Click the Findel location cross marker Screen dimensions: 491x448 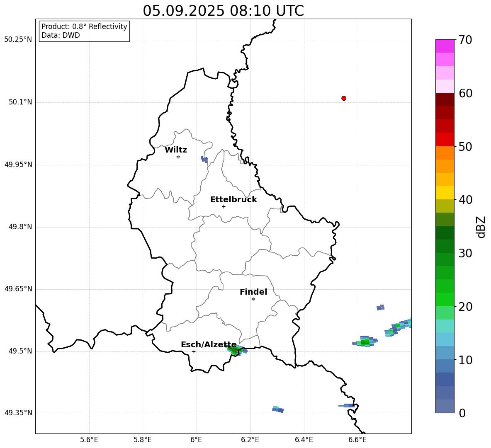pyautogui.click(x=253, y=299)
